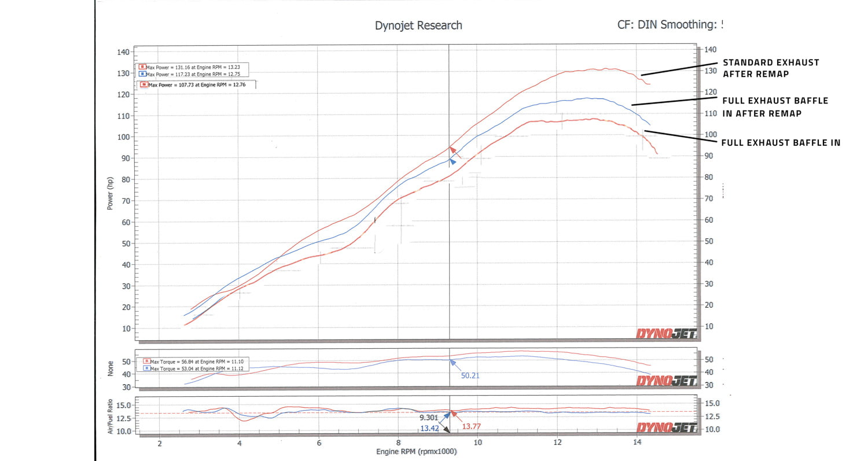Click the '14' tick on the Engine RPM axis
Image resolution: width=868 pixels, height=461 pixels.
click(x=637, y=443)
